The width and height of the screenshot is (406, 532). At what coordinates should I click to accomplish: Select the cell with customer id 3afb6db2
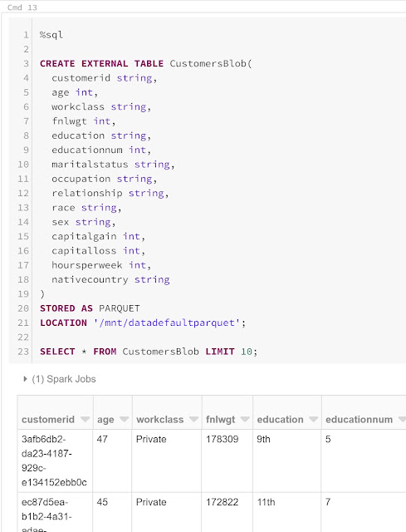point(56,461)
